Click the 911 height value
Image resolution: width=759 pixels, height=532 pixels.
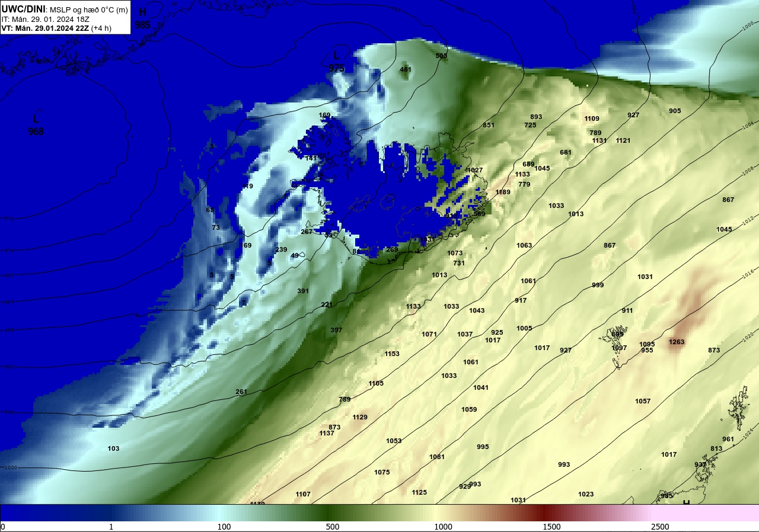coord(627,310)
